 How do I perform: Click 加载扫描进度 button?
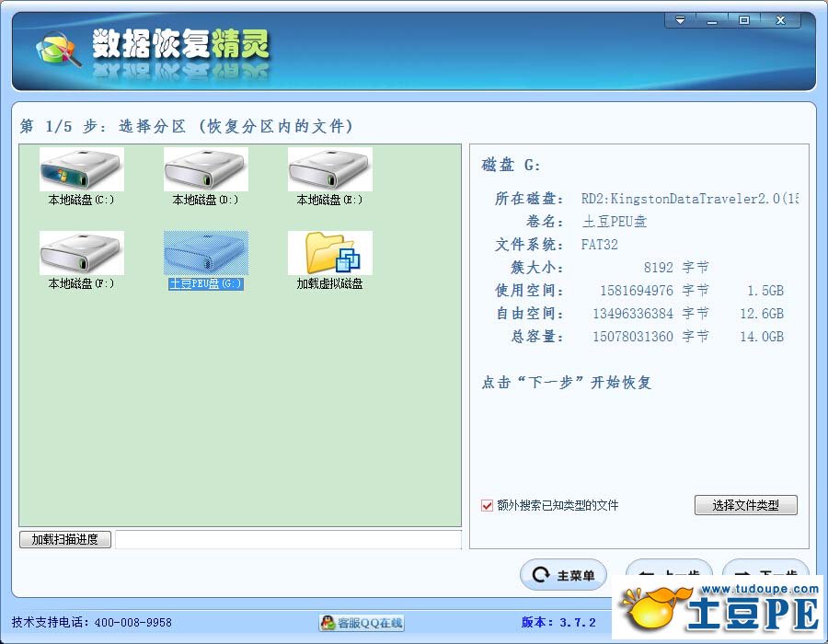coord(65,540)
